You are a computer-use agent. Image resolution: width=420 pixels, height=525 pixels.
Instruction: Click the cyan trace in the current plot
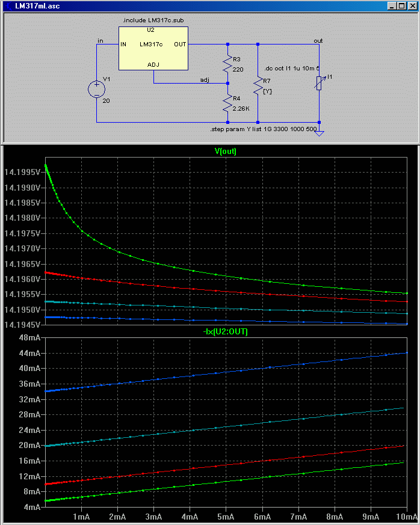click(x=215, y=428)
